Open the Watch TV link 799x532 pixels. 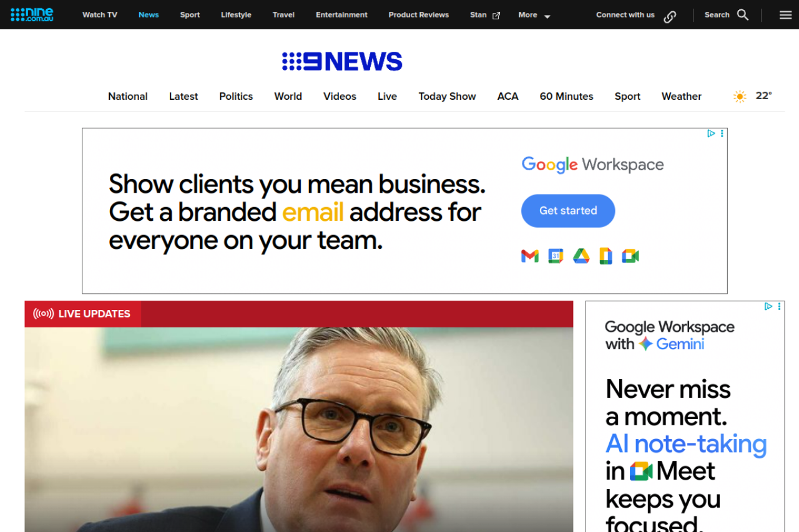(x=100, y=15)
